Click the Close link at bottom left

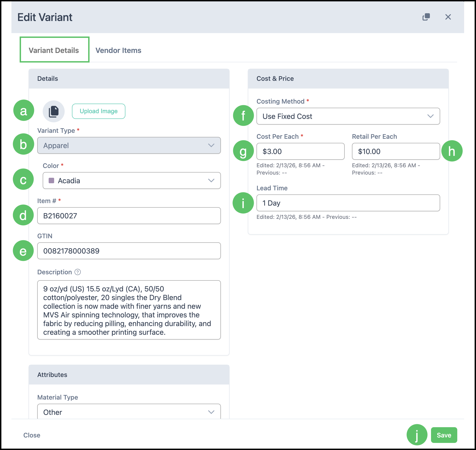pos(32,435)
